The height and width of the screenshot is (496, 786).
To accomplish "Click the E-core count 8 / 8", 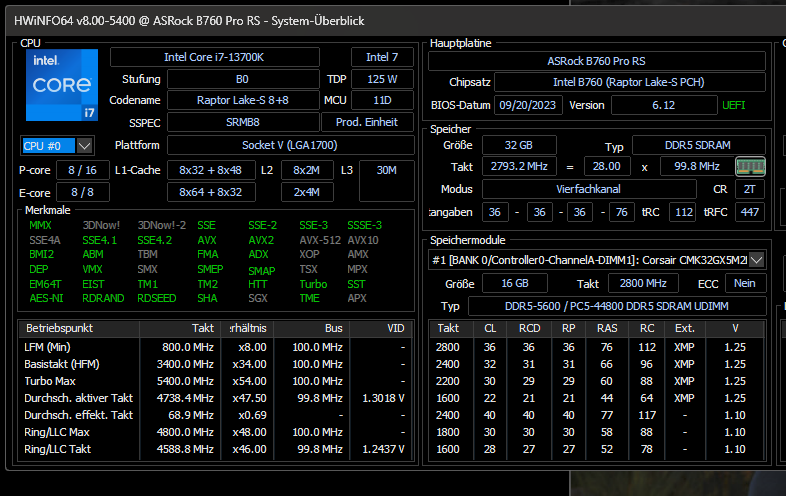I will 83,192.
